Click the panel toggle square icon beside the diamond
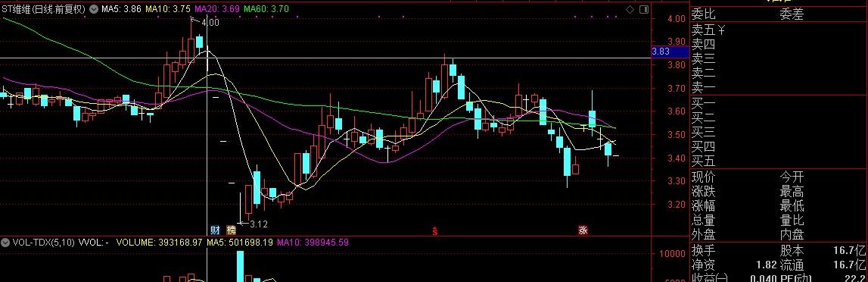The image size is (868, 282). [644, 9]
